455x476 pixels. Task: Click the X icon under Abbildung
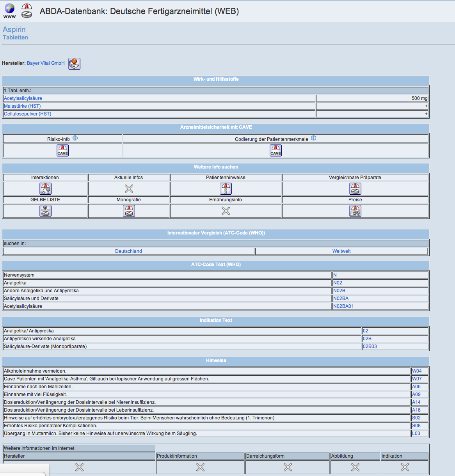coord(355,467)
